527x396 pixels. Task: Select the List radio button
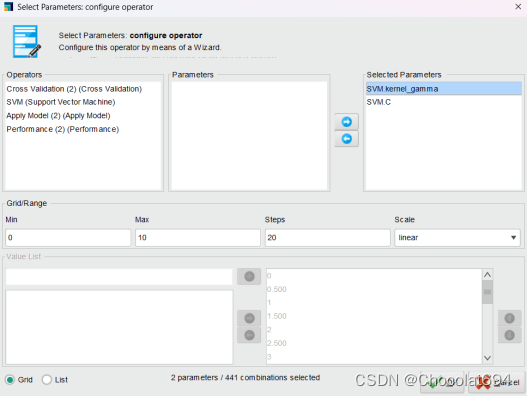click(x=47, y=380)
